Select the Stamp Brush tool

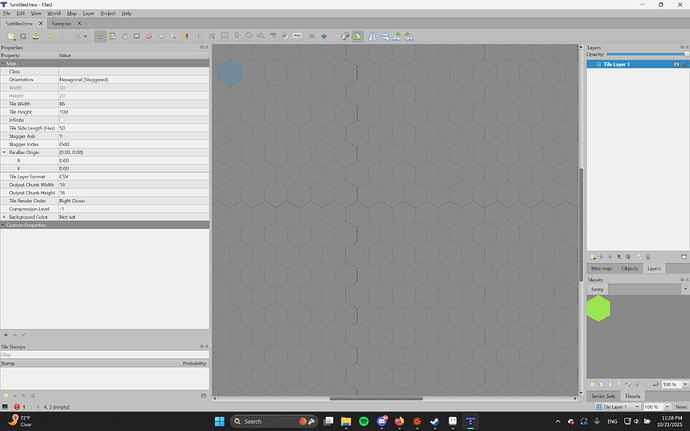tap(100, 37)
